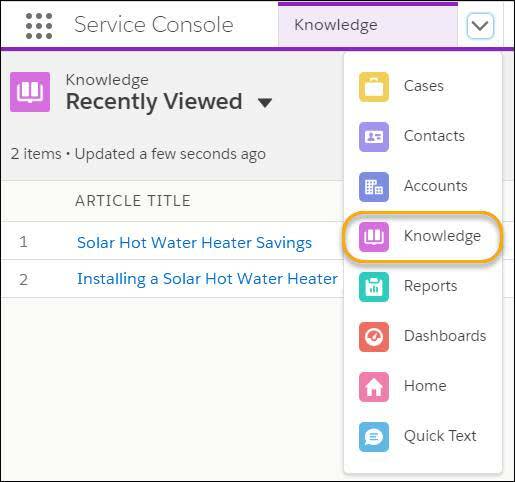Image resolution: width=515 pixels, height=482 pixels.
Task: Click row number 1 in the list
Action: click(23, 242)
